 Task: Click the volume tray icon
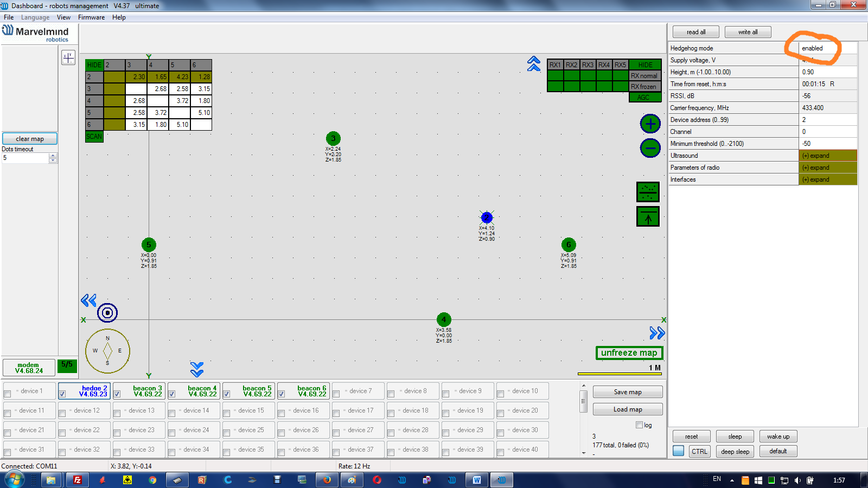[797, 480]
